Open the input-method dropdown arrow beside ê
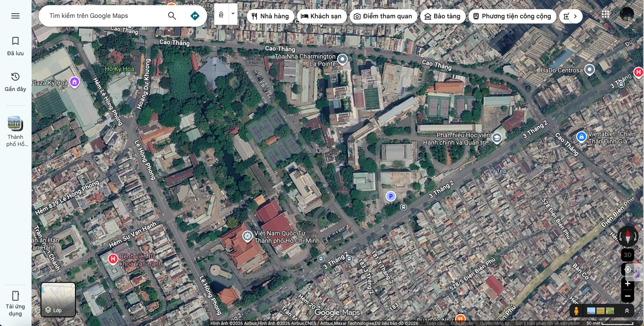This screenshot has height=326, width=644. (233, 14)
